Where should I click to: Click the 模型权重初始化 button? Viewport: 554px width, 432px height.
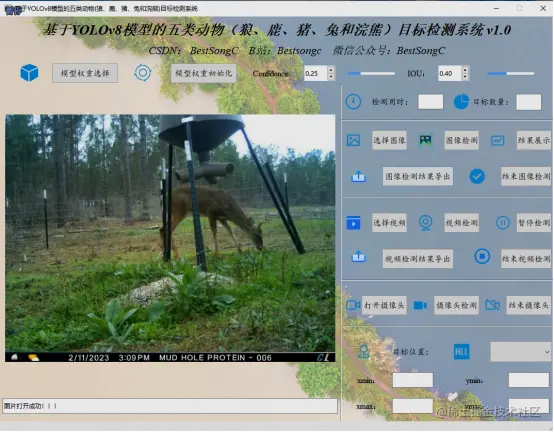pos(204,73)
